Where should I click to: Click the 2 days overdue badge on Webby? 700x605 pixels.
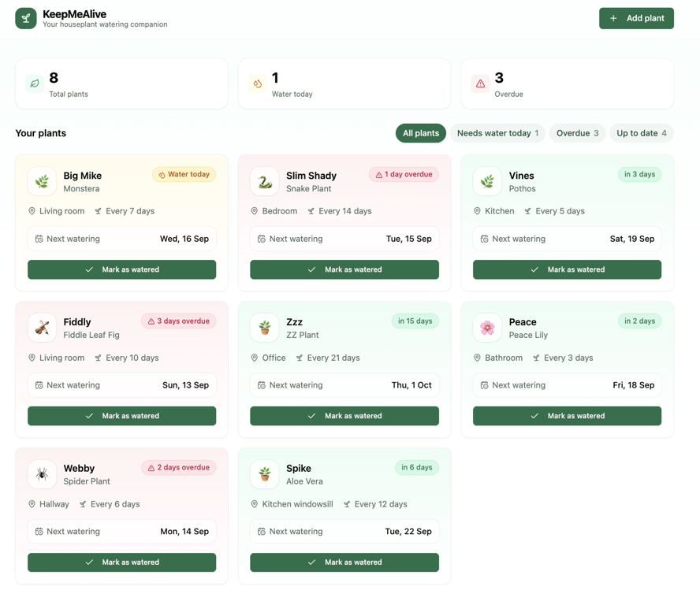tap(179, 467)
